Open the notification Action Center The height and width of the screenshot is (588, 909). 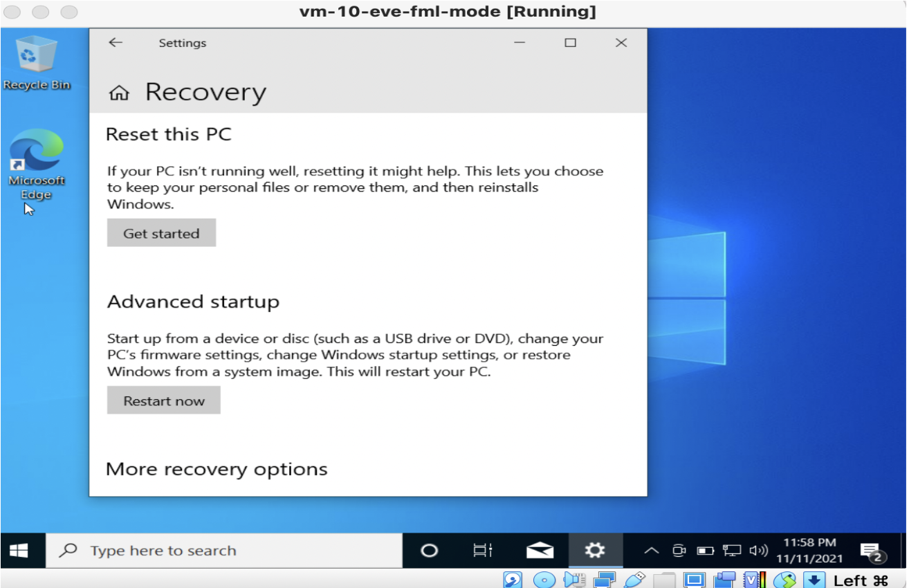click(x=872, y=551)
